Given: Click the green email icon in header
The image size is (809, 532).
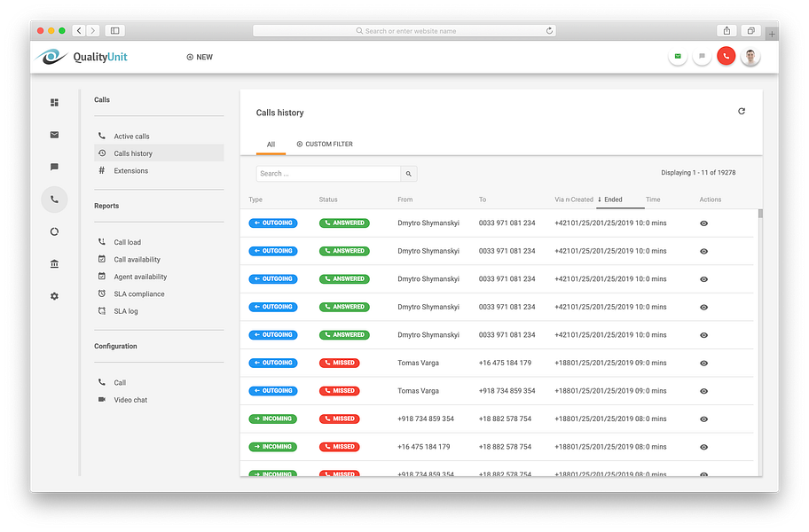Looking at the screenshot, I should coord(678,55).
